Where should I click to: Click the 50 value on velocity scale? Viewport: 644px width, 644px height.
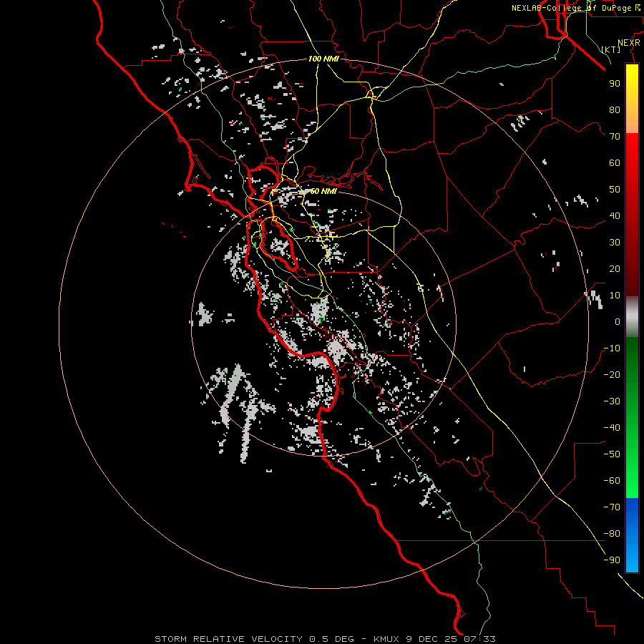615,190
